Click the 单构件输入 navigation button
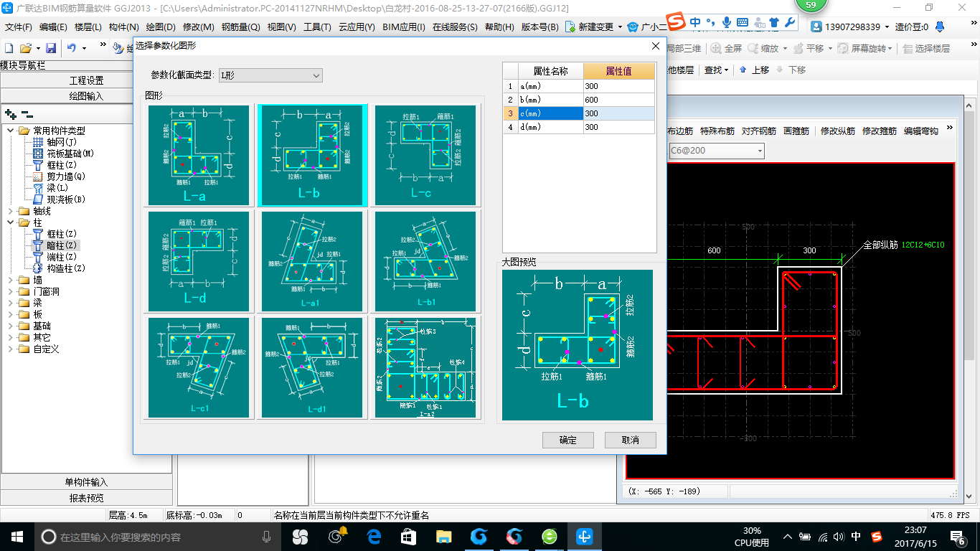 pos(86,482)
